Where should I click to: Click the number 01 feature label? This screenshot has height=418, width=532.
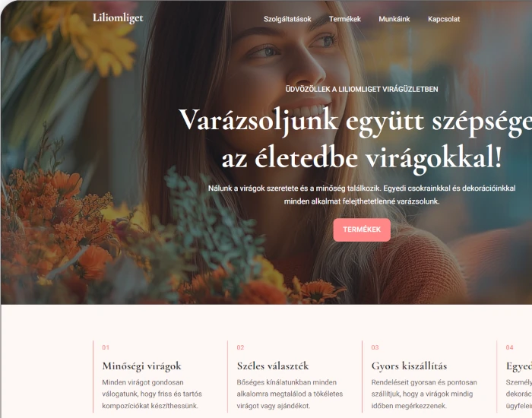click(106, 347)
